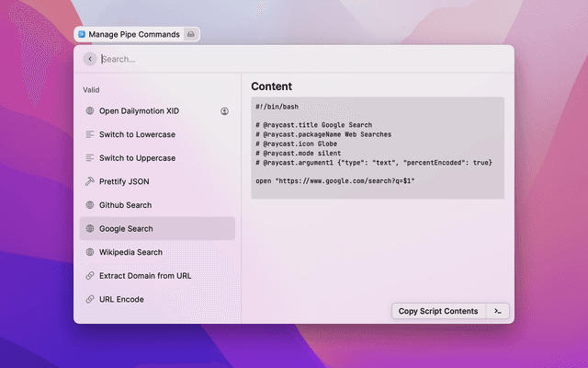Click the hammer icon beside Prettify JSON
This screenshot has width=588, height=368.
click(90, 181)
